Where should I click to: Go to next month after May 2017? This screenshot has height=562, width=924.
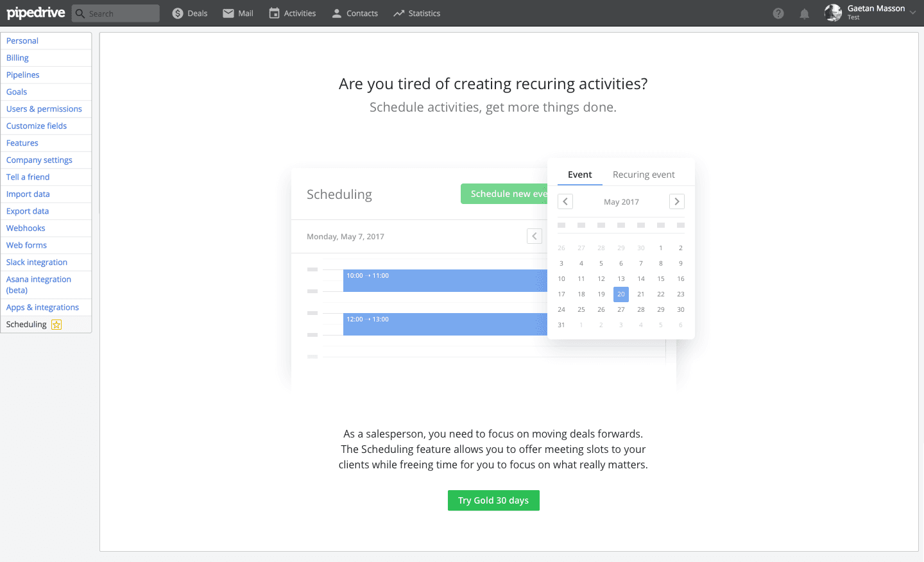[x=677, y=201]
